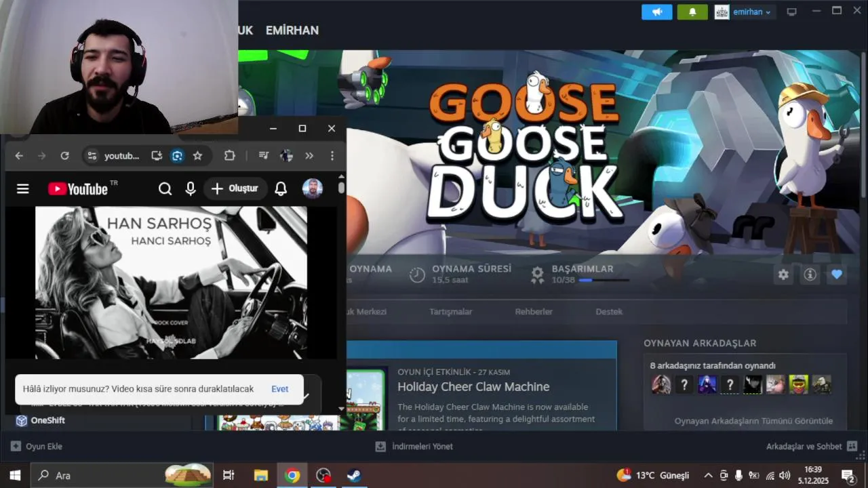Expand the hidden system tray icons chevron

pyautogui.click(x=709, y=475)
